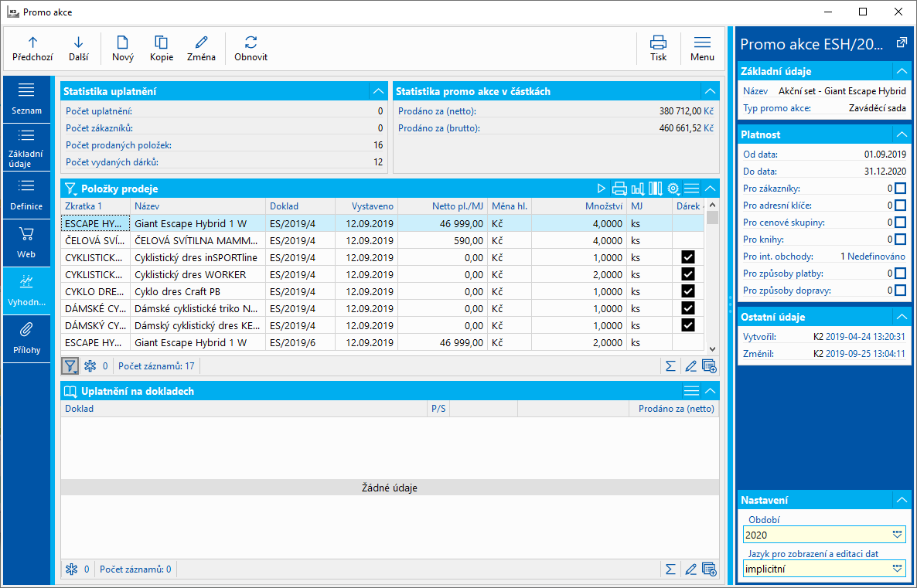Image resolution: width=917 pixels, height=588 pixels.
Task: Check the Pro způsoby dopravy checkbox
Action: click(x=900, y=291)
